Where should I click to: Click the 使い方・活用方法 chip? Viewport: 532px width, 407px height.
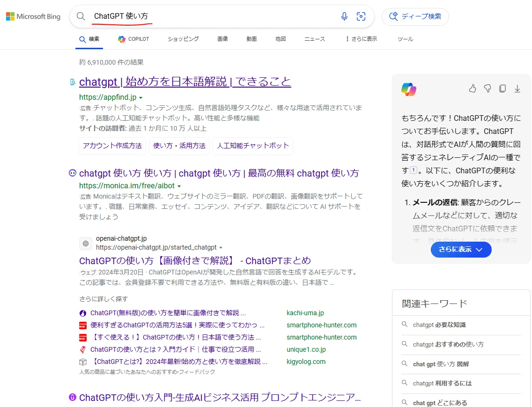[179, 146]
